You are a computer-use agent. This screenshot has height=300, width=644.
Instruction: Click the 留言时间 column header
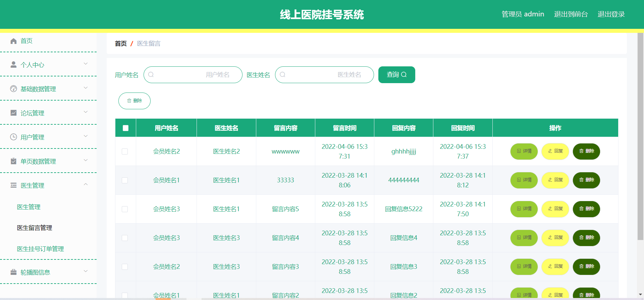point(344,128)
